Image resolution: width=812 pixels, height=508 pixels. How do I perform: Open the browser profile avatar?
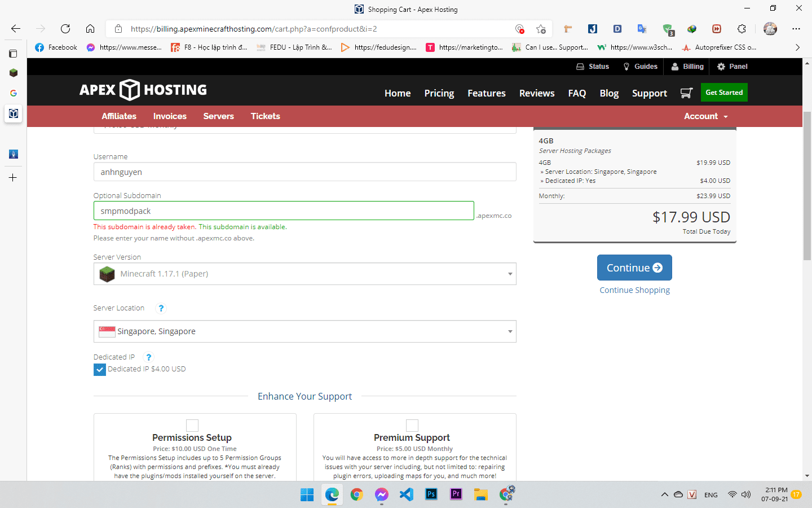tap(770, 29)
